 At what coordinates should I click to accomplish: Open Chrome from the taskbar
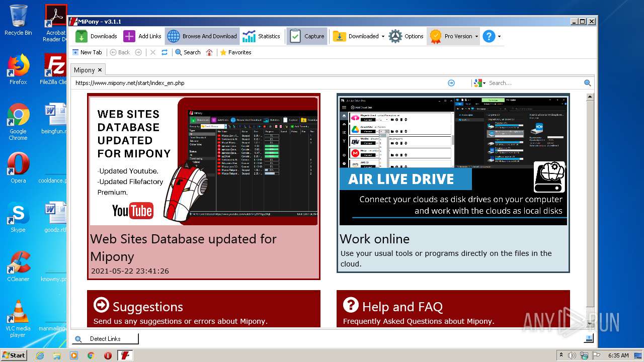click(x=91, y=355)
